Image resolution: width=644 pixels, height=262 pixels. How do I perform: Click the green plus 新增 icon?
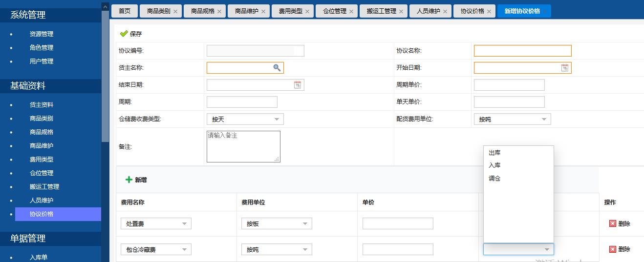tap(129, 180)
